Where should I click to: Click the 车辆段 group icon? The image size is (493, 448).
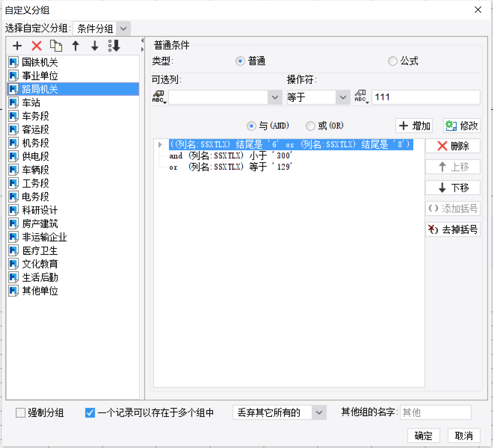[x=14, y=170]
